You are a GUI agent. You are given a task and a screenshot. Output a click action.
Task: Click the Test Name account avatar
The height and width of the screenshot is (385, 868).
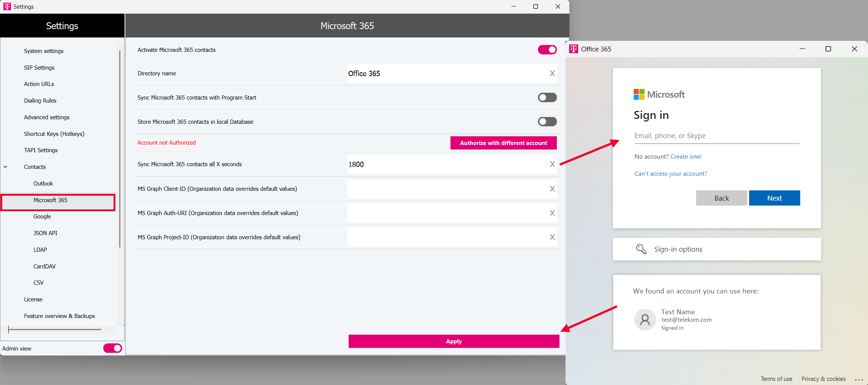645,320
